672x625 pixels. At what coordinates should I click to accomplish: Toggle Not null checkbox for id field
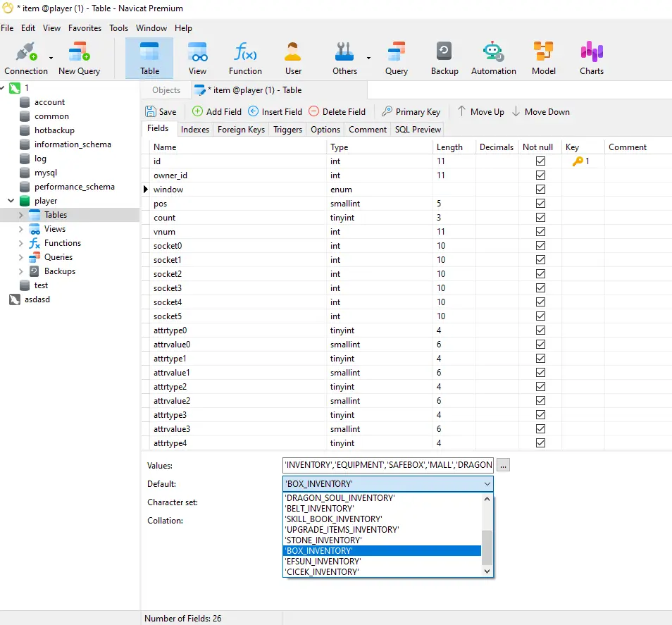point(540,161)
